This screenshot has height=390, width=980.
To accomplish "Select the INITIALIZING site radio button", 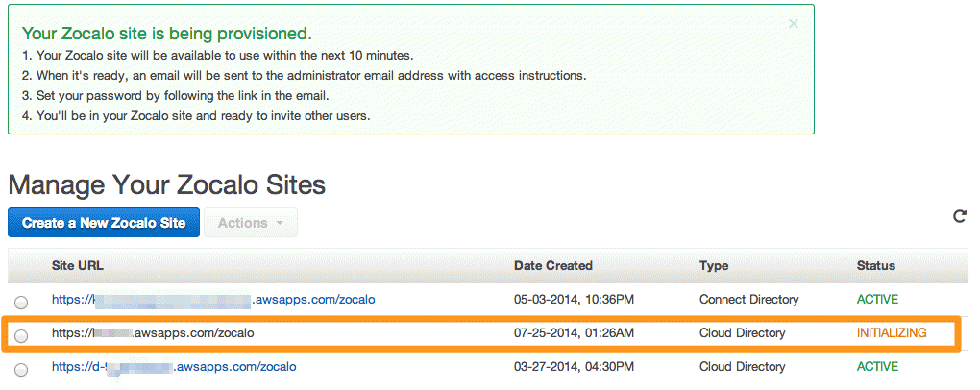I will click(x=21, y=336).
